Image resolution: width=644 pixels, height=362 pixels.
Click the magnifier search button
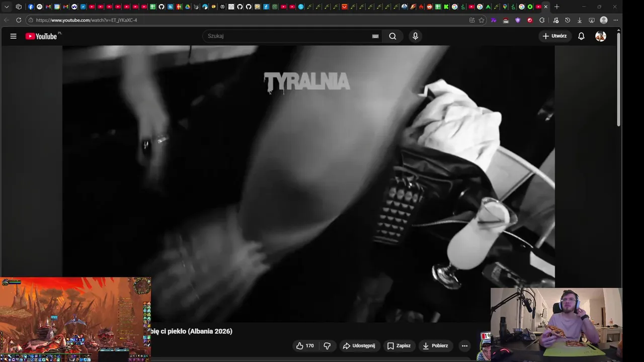(392, 36)
